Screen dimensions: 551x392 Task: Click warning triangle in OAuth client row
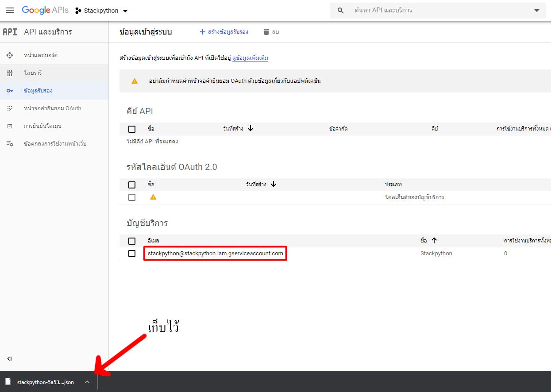tap(153, 197)
